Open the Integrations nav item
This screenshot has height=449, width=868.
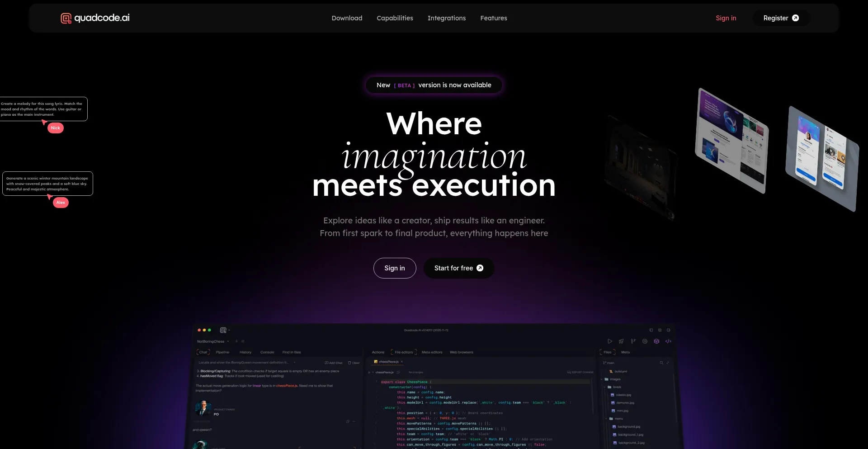click(447, 18)
